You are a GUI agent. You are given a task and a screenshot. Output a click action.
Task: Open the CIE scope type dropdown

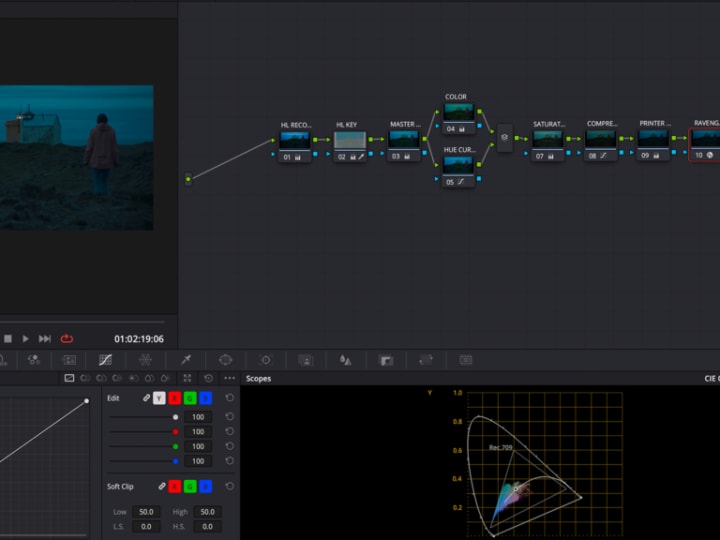coord(712,378)
